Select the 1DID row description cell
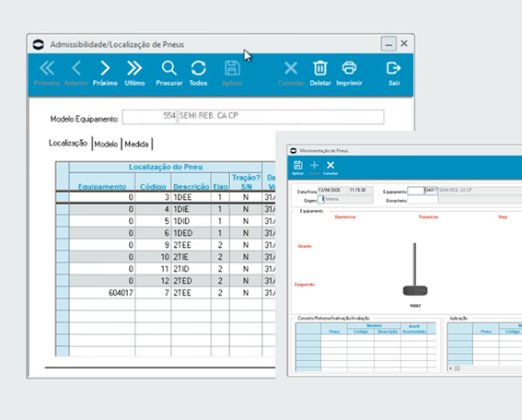The image size is (522, 420). (x=191, y=221)
